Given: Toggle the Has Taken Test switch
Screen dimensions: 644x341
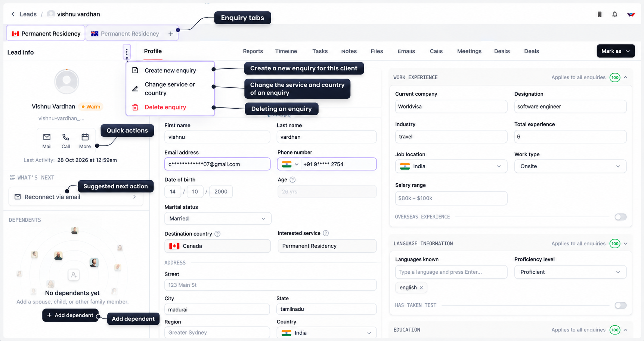Looking at the screenshot, I should [x=620, y=305].
